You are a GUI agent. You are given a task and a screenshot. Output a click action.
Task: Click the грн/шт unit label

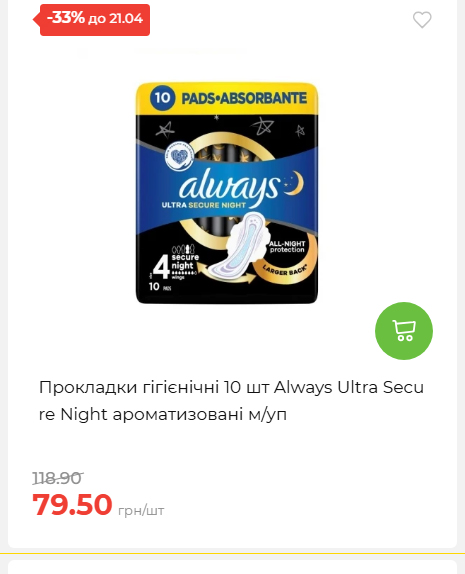(x=141, y=510)
